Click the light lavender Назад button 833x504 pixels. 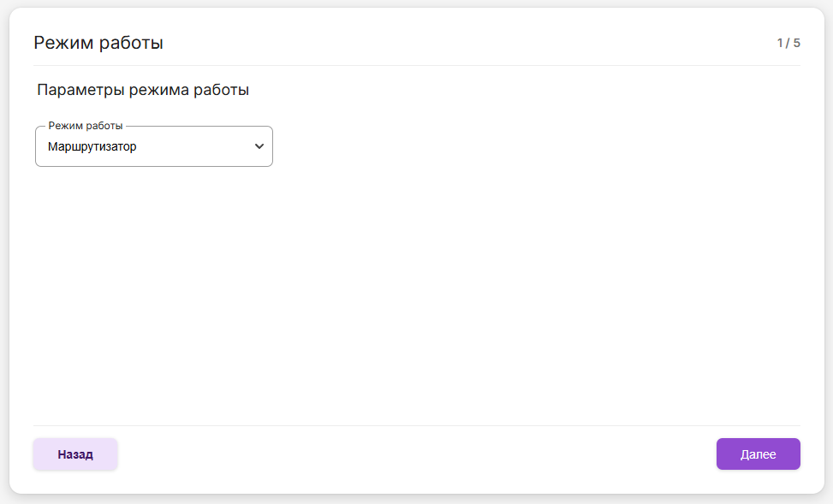pyautogui.click(x=75, y=454)
